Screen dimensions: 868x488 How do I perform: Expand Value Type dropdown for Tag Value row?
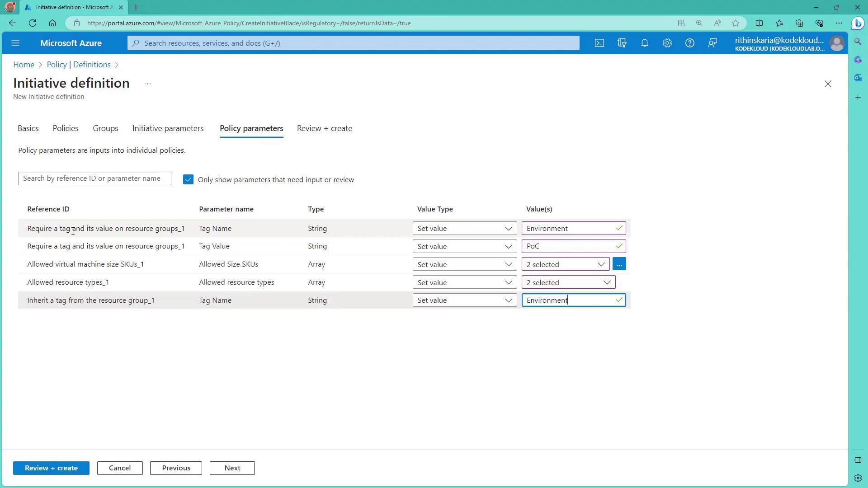[464, 246]
